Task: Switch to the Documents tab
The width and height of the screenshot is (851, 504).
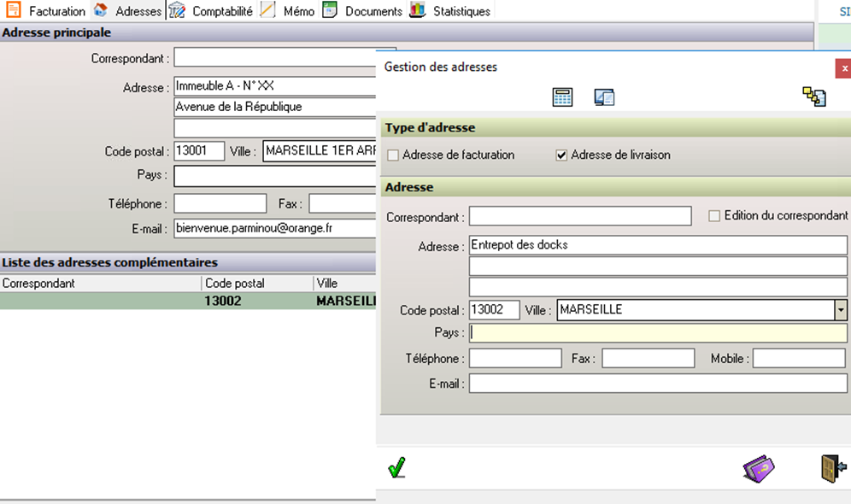Action: 373,11
